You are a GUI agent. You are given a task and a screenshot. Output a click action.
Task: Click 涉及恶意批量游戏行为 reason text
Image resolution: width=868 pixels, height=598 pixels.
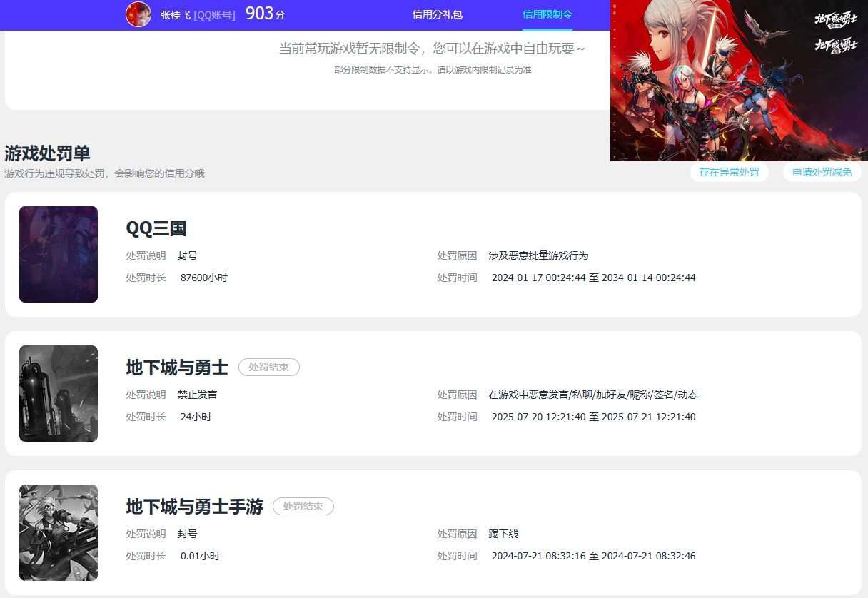tap(538, 255)
